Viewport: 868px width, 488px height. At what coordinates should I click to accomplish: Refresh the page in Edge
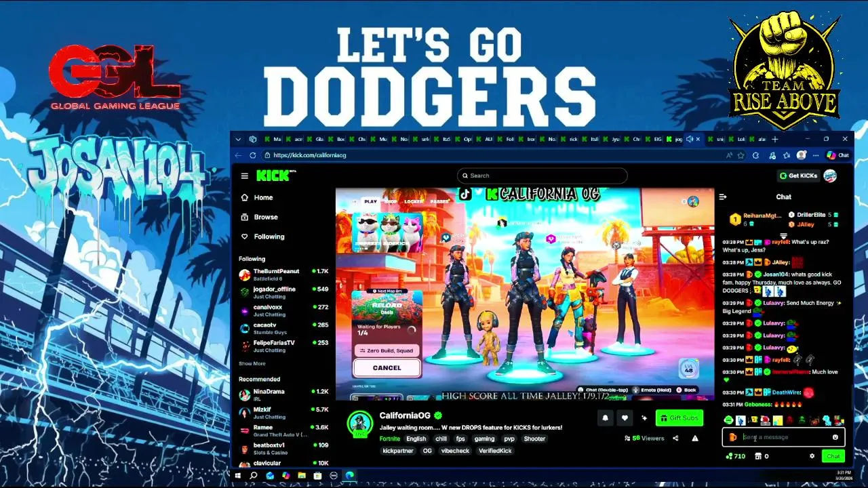click(252, 155)
